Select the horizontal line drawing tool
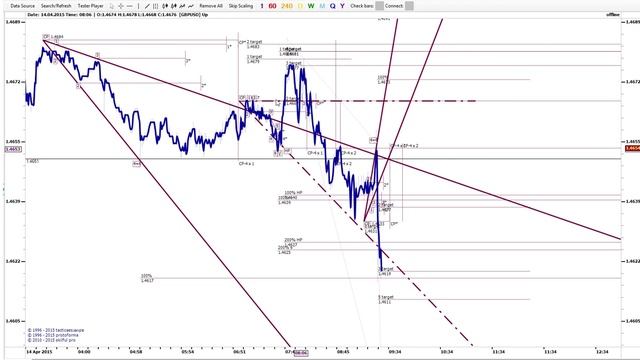 point(130,6)
